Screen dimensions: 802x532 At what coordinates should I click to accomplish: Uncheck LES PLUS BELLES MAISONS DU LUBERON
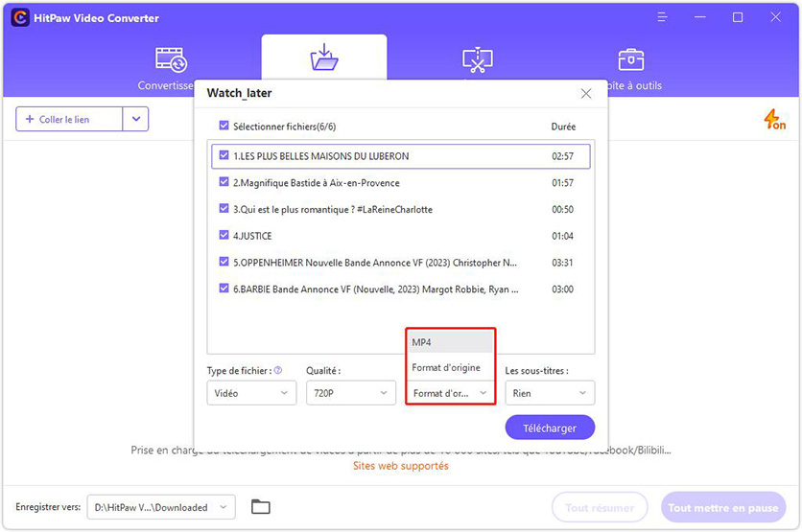click(224, 155)
